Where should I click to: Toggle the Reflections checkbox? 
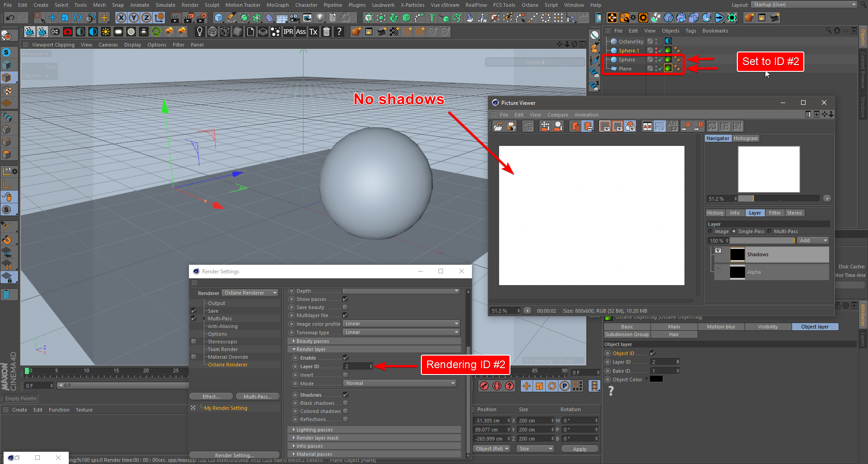346,419
